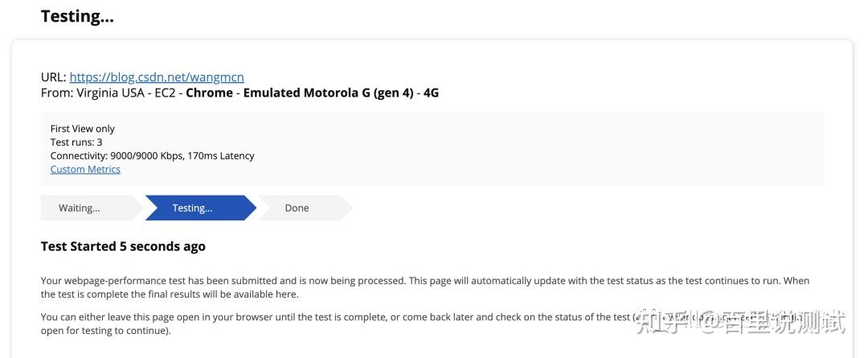Select the highlighted Testing... progress step
The width and height of the screenshot is (868, 358).
[193, 208]
